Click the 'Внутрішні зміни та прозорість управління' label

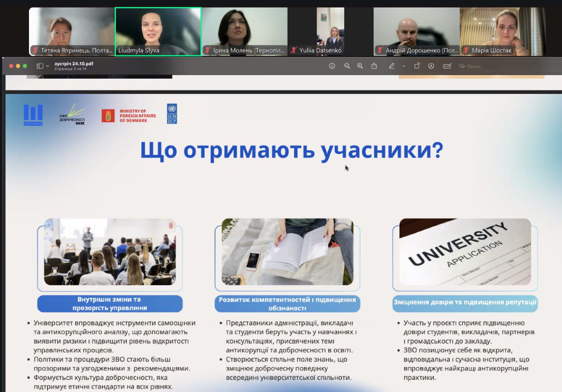pyautogui.click(x=109, y=303)
